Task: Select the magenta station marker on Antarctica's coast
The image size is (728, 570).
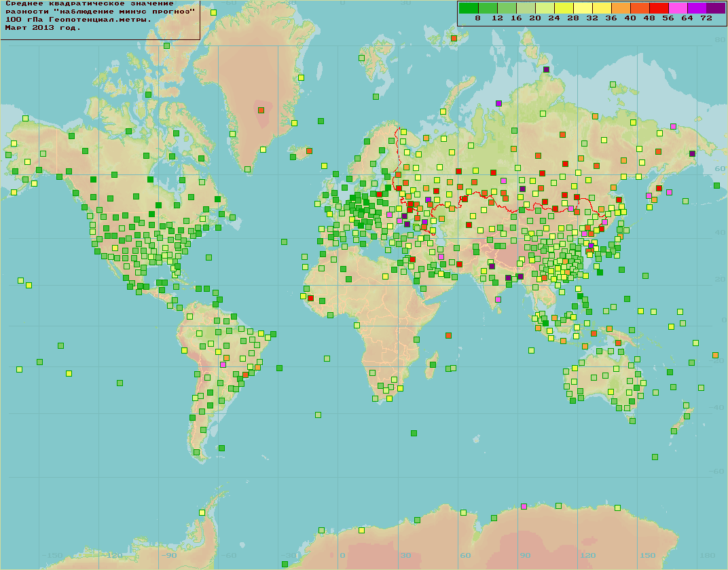Action: (524, 506)
